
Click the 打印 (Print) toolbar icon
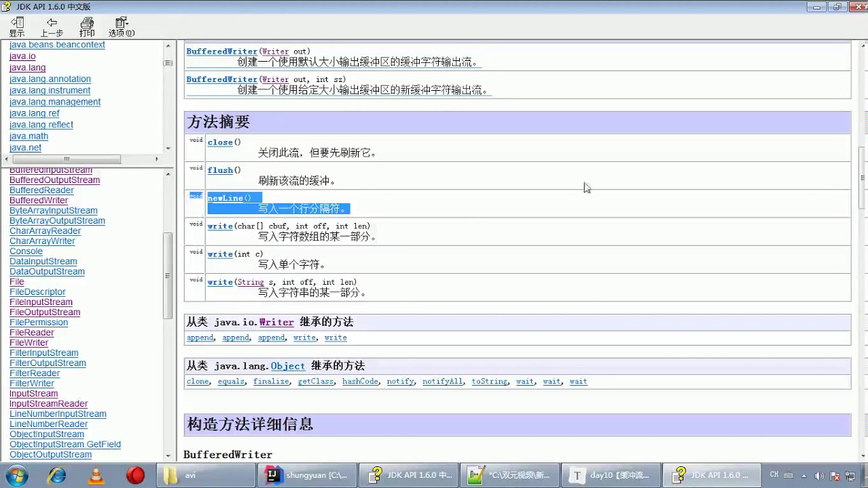(x=87, y=27)
